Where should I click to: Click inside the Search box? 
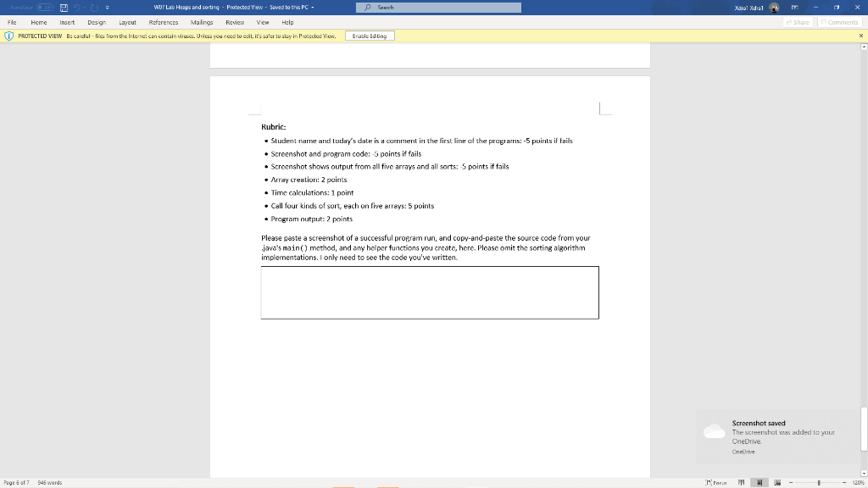[437, 7]
